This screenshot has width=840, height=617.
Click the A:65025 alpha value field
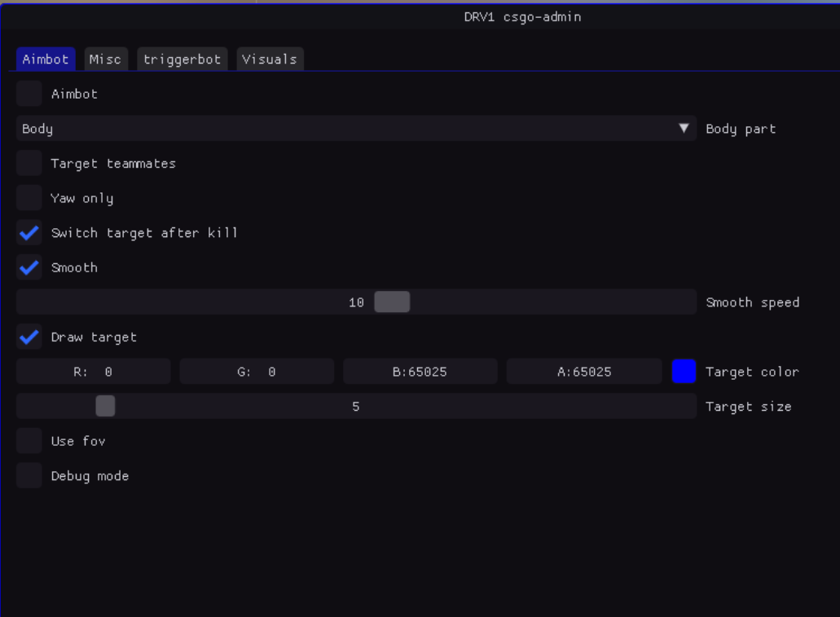584,372
